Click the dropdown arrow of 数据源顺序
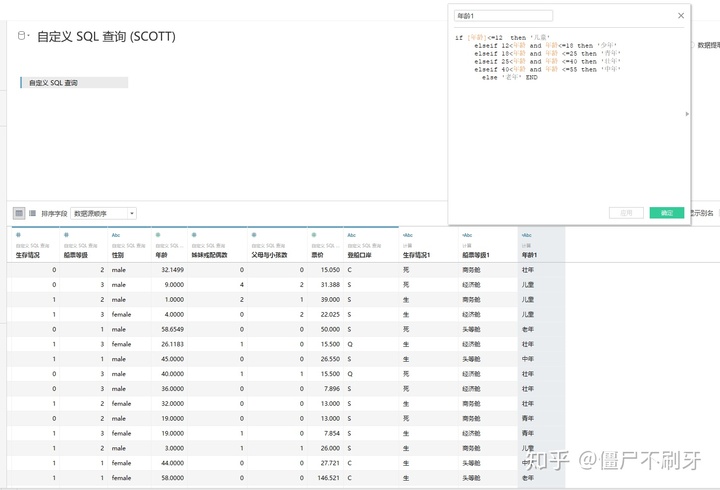The image size is (720, 490). tap(132, 214)
